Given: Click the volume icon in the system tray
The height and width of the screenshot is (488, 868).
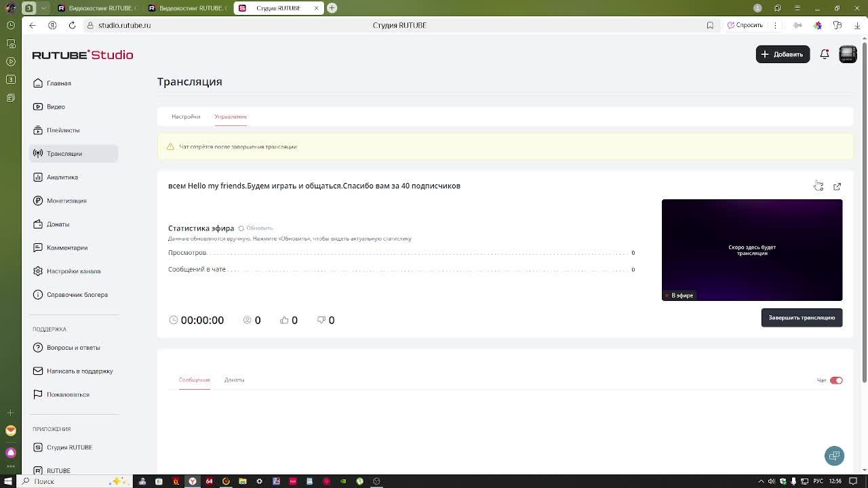Looking at the screenshot, I should click(772, 481).
